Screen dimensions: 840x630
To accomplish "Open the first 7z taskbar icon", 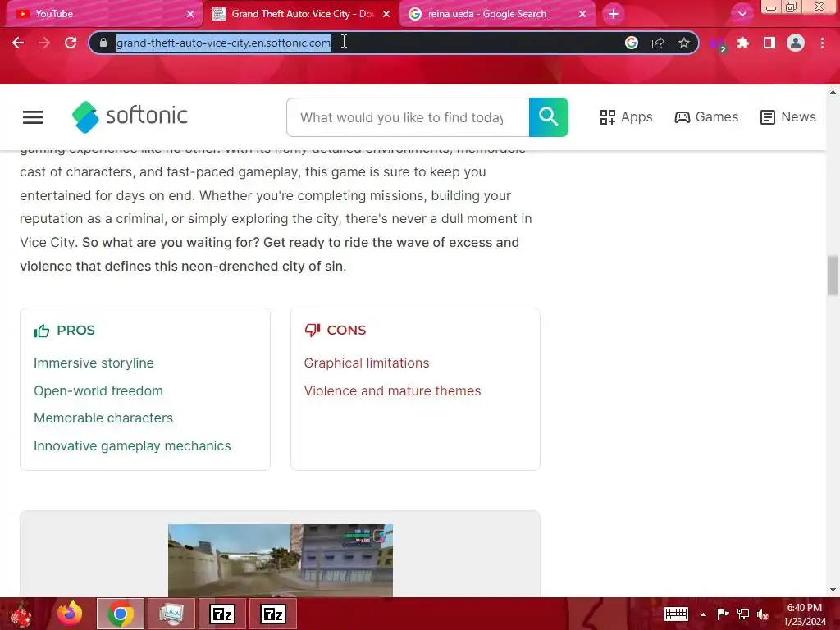I will (222, 614).
